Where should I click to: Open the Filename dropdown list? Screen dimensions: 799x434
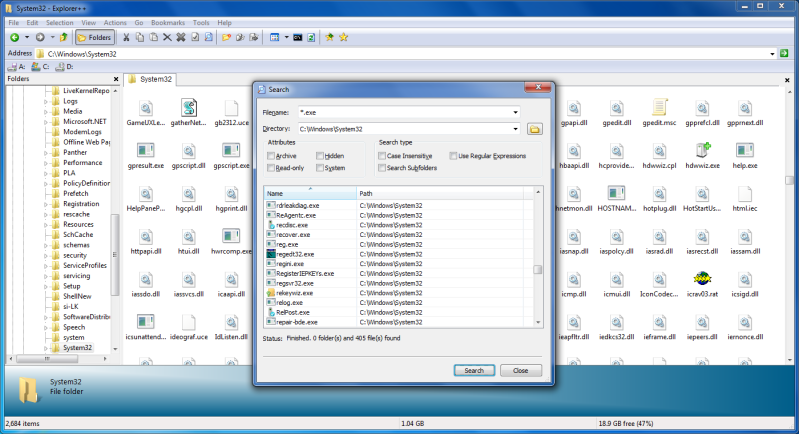[x=515, y=112]
